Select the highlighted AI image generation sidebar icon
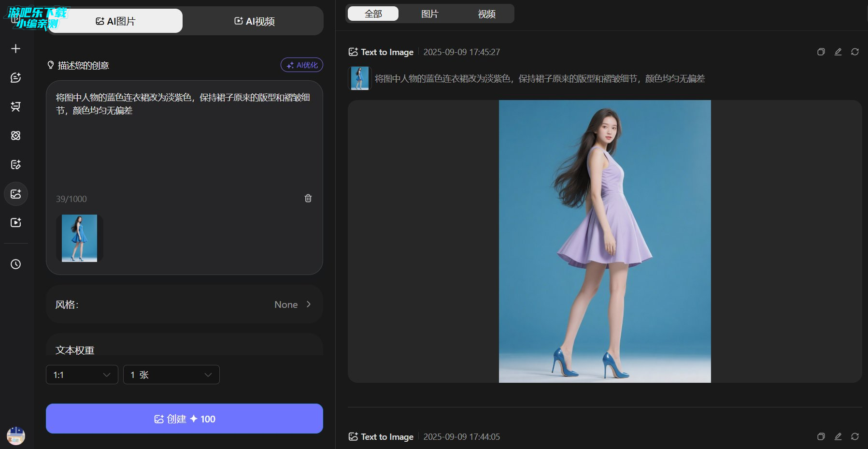The image size is (868, 449). [16, 194]
